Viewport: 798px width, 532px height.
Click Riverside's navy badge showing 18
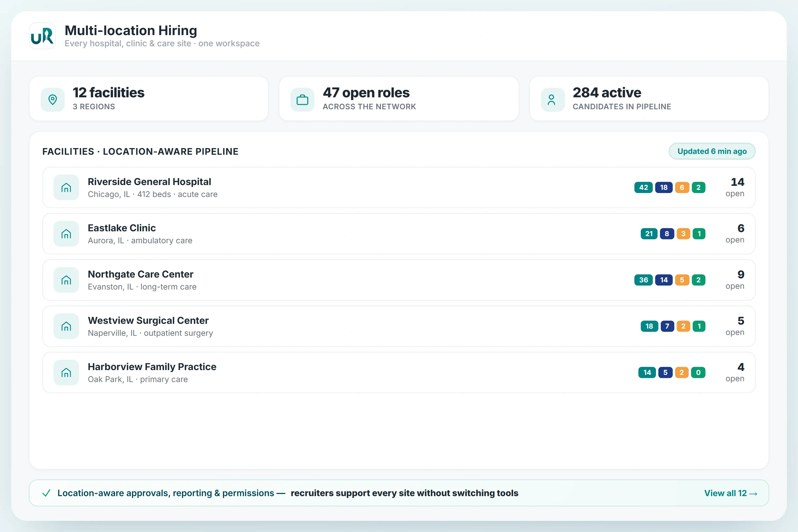[664, 187]
